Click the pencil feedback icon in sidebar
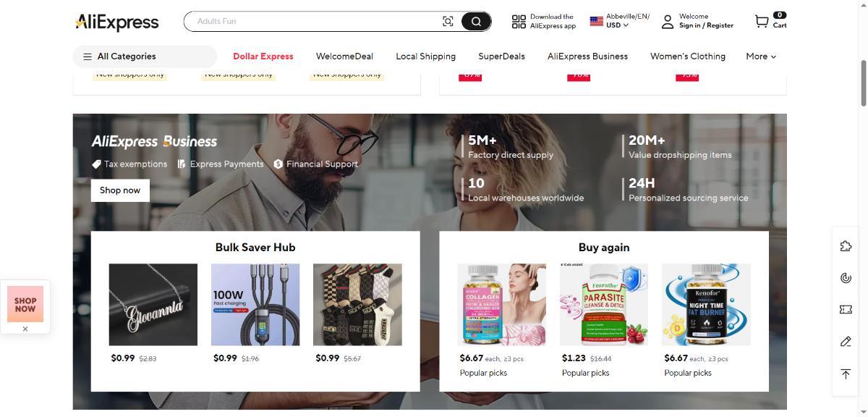The image size is (868, 417). click(846, 341)
